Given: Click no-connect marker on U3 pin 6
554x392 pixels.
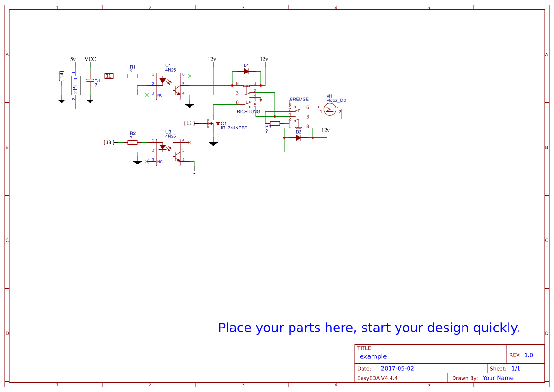Looking at the screenshot, I should click(x=190, y=143).
